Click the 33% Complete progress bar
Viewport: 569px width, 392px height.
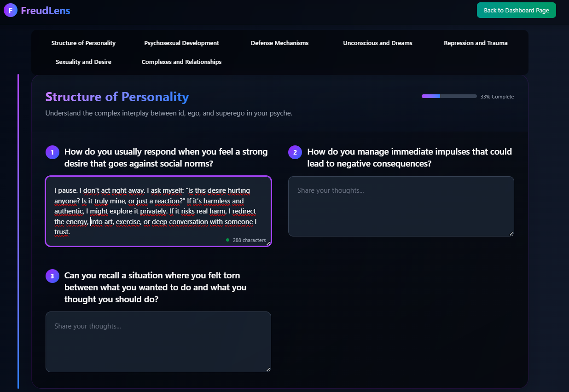pyautogui.click(x=449, y=96)
